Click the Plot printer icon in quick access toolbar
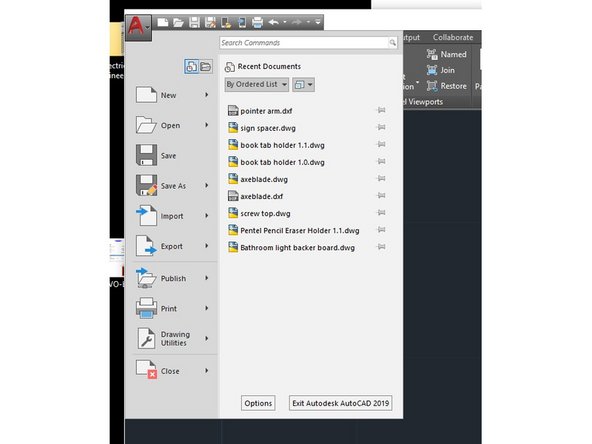The width and height of the screenshot is (592, 444). 257,22
